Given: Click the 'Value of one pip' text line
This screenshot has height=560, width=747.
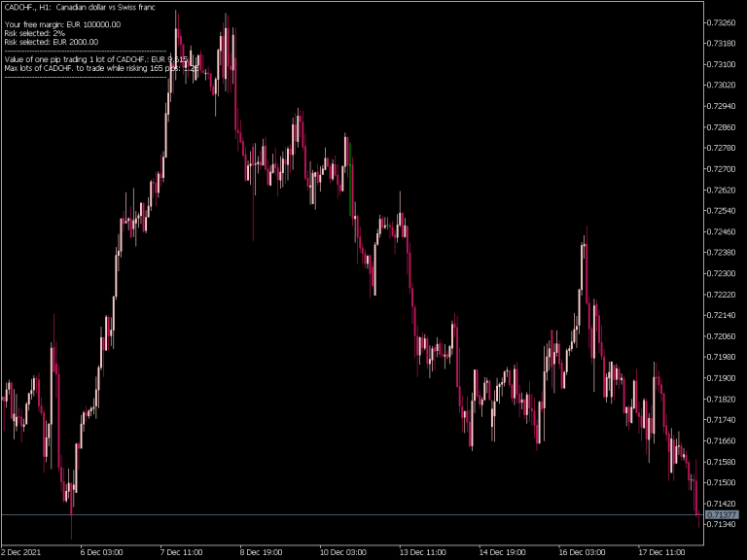Looking at the screenshot, I should [95, 59].
